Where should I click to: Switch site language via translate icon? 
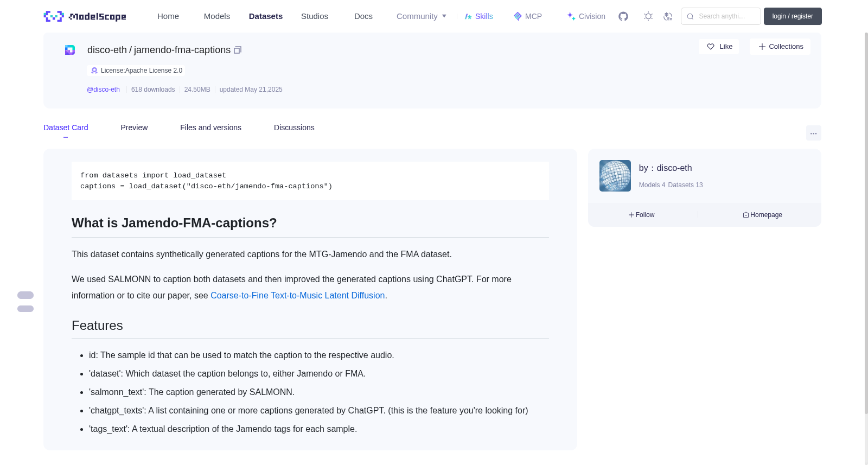(x=668, y=16)
